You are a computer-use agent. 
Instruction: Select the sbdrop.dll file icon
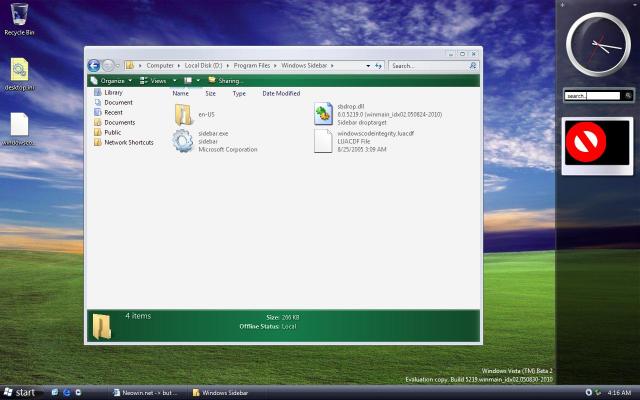coord(323,114)
